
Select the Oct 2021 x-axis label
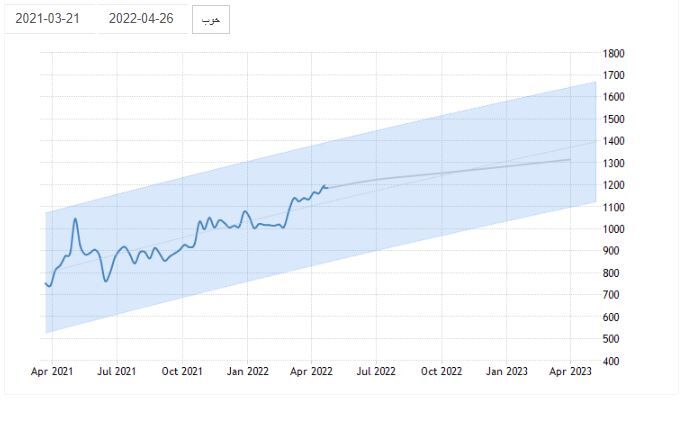(182, 372)
